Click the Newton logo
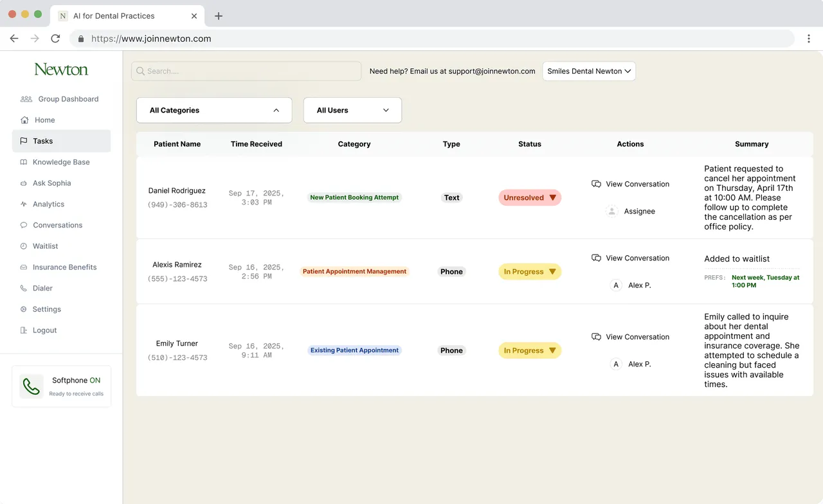Image resolution: width=823 pixels, height=504 pixels. click(61, 69)
